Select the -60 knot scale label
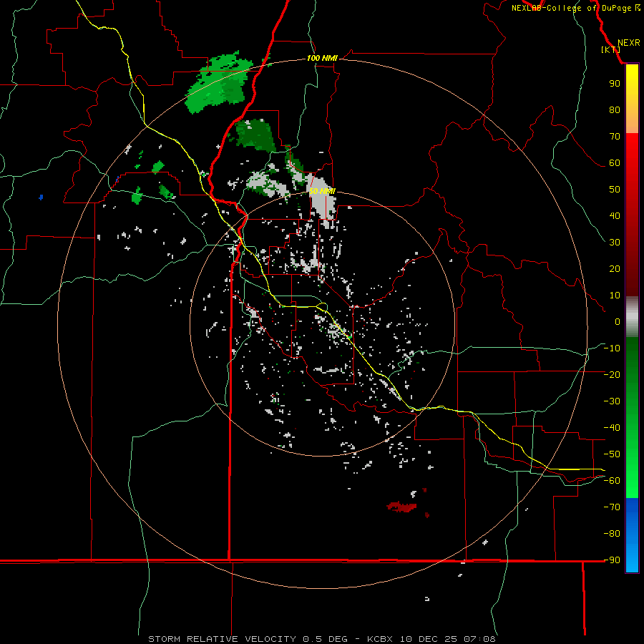The width and height of the screenshot is (644, 644). [x=612, y=481]
